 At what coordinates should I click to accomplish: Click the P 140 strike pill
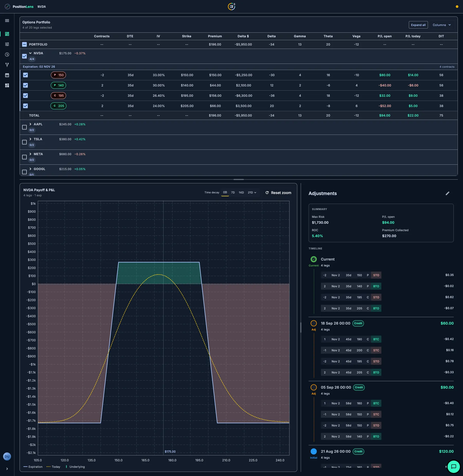coord(58,85)
